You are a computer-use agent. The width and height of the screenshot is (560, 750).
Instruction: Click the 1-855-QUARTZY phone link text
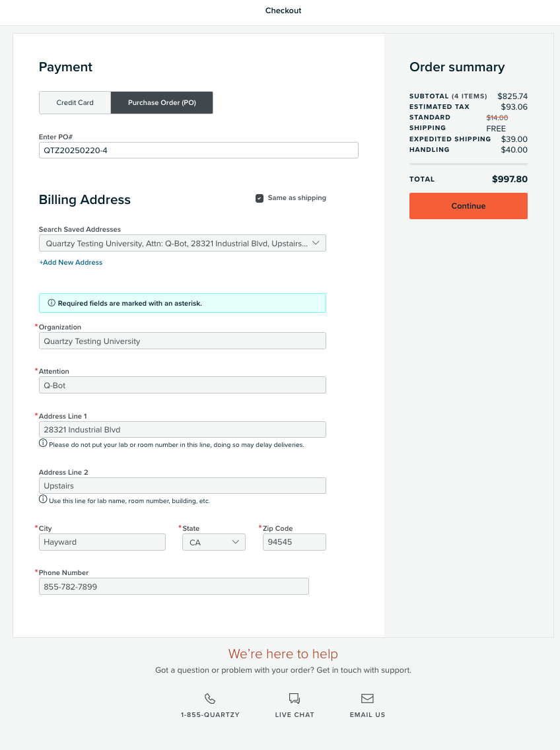(x=210, y=714)
